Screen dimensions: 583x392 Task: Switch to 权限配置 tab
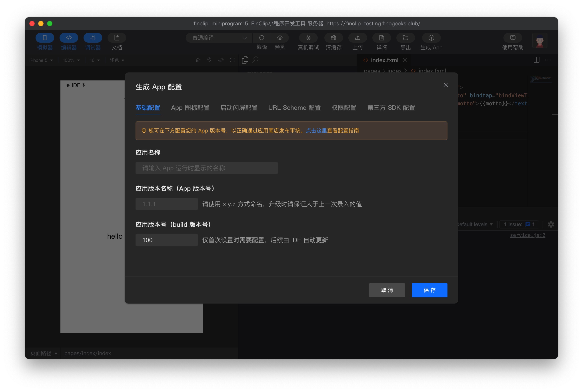pyautogui.click(x=344, y=108)
